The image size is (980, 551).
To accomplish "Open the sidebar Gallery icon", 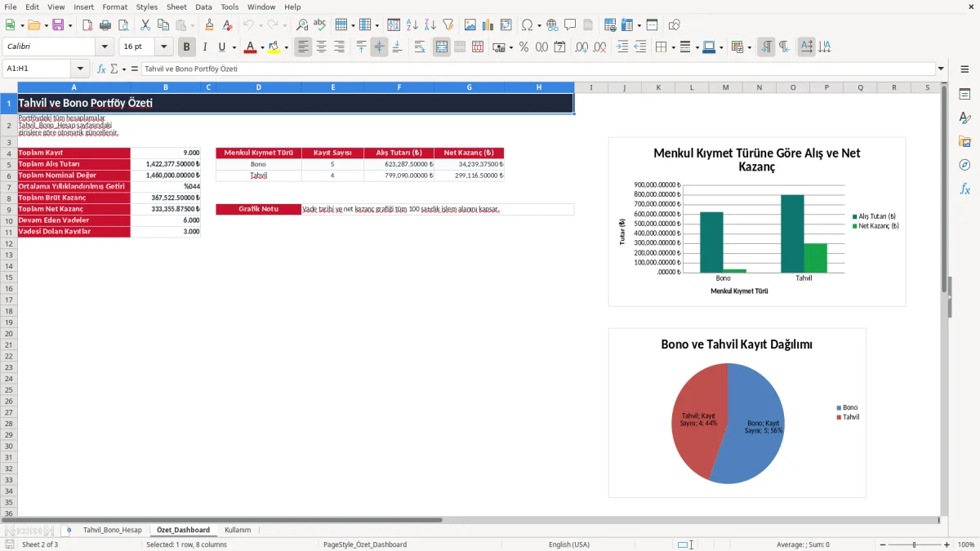I will (x=964, y=141).
